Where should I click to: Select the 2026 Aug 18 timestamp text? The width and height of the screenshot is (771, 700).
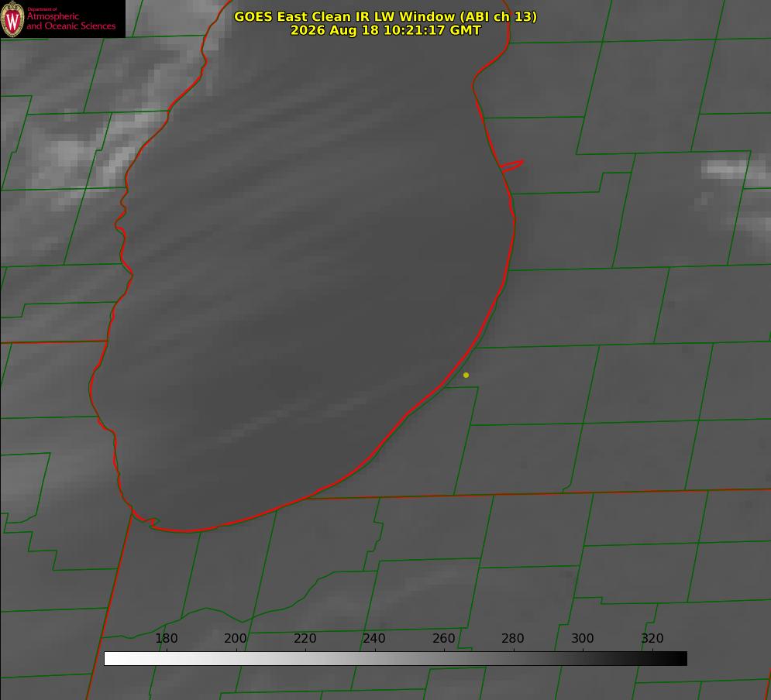point(386,30)
